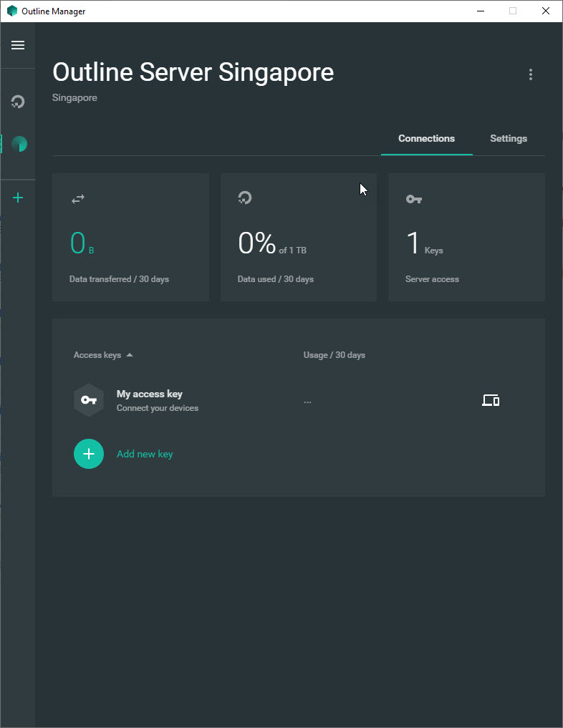Click the Data used / 30 days label
Viewport: 563px width, 728px height.
(x=276, y=279)
